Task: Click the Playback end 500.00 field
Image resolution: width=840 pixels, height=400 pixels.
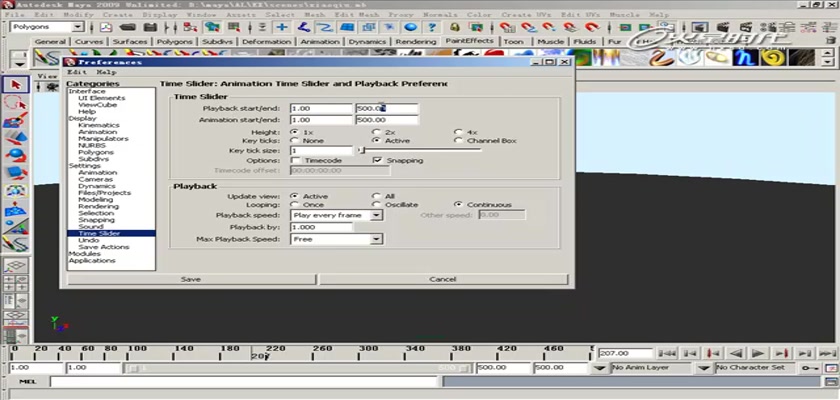Action: coord(387,109)
